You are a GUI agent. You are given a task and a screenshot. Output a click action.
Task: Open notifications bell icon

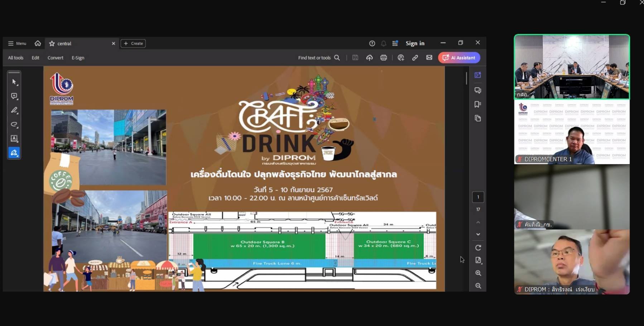click(x=384, y=43)
